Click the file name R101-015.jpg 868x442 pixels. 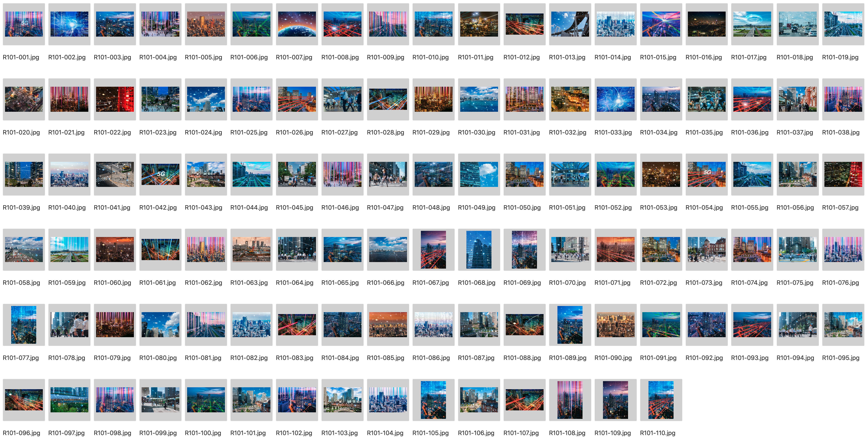tap(658, 57)
